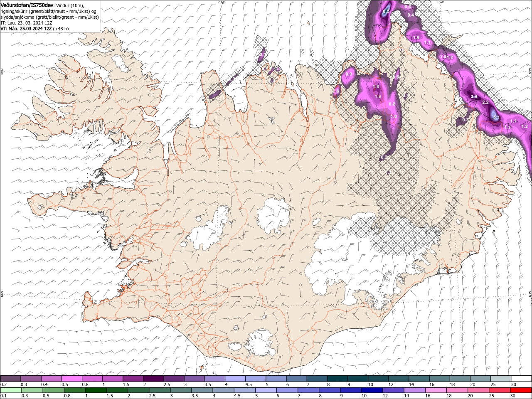
Task: Click the init time 'IT: Lau. 23. 03. 2024 12Z'
Action: pos(26,23)
